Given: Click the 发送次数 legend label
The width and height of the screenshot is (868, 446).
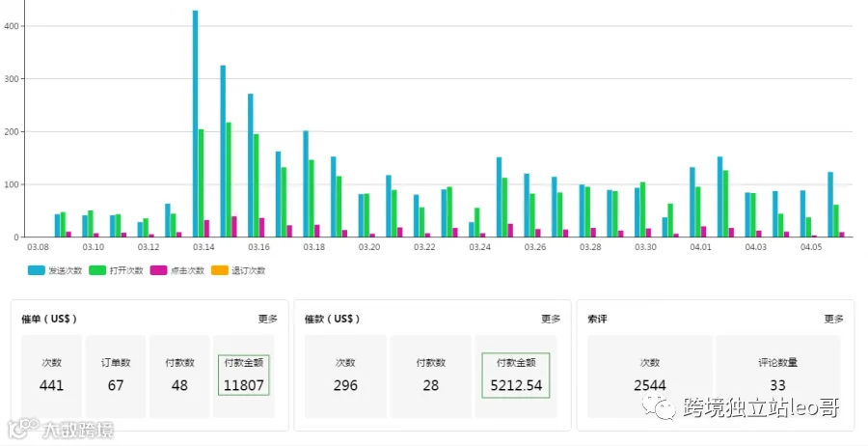Looking at the screenshot, I should click(66, 270).
